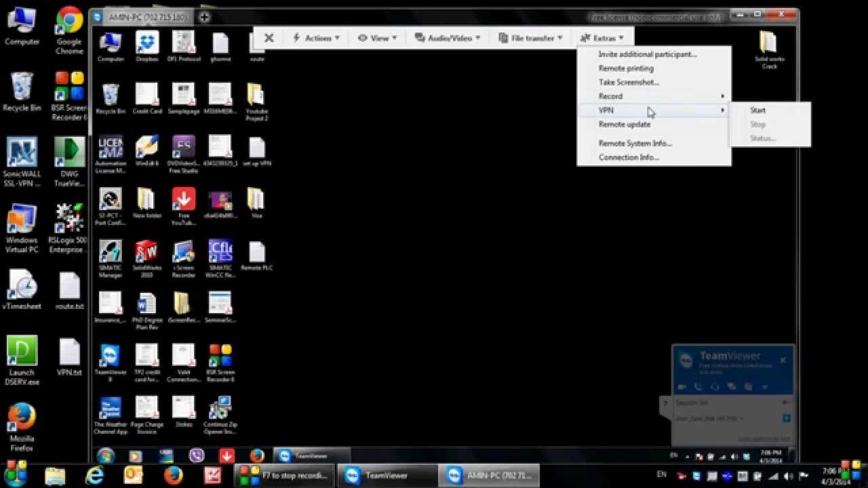This screenshot has height=488, width=868.
Task: Open Credit Card PDF icon
Action: tap(146, 99)
